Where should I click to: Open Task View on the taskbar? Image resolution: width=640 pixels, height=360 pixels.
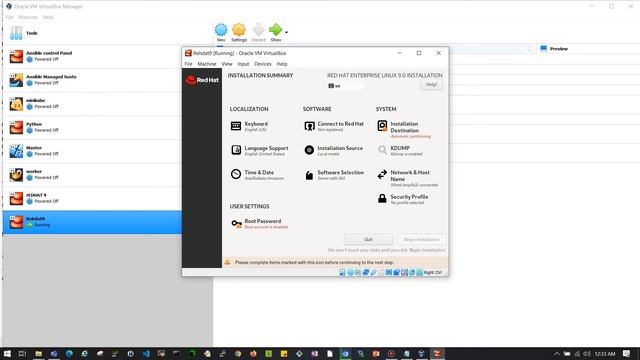22,353
